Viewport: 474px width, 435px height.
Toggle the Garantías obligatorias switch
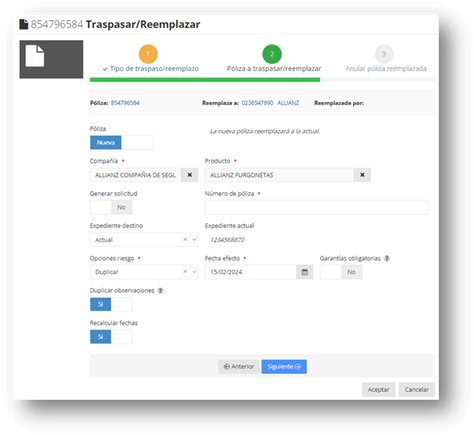tap(341, 272)
